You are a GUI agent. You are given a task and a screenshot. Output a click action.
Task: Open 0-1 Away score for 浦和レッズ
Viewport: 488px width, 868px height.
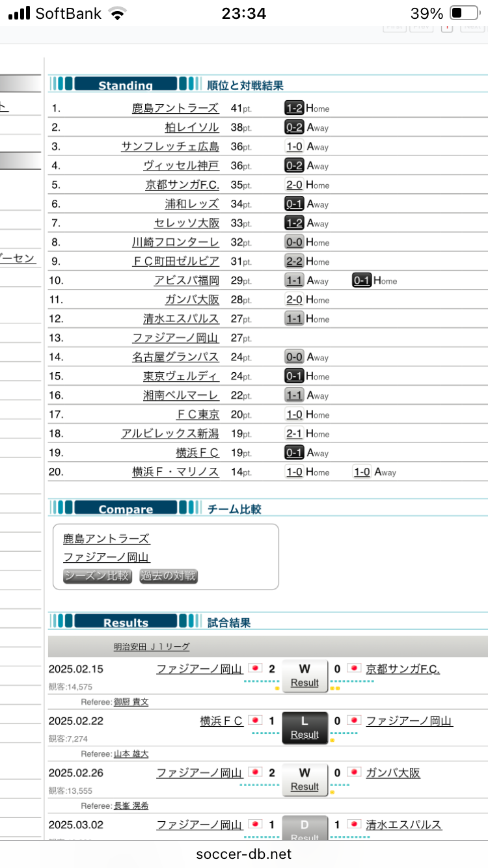(x=294, y=204)
